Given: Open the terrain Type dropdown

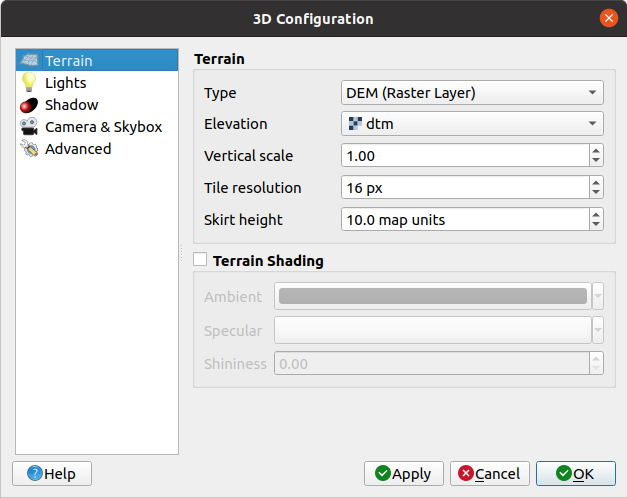Looking at the screenshot, I should (472, 94).
